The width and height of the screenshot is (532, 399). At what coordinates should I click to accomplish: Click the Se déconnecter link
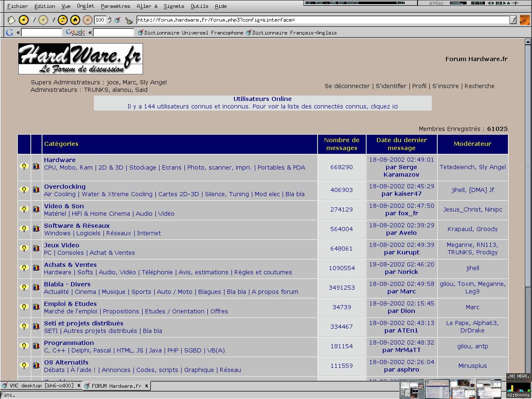(347, 86)
